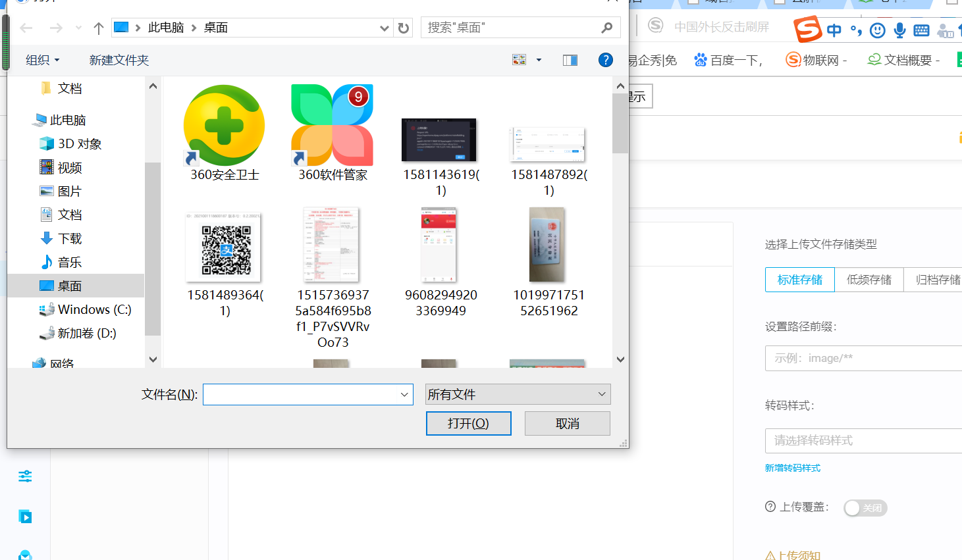Click the Baidu paw bookmark icon

[x=701, y=60]
